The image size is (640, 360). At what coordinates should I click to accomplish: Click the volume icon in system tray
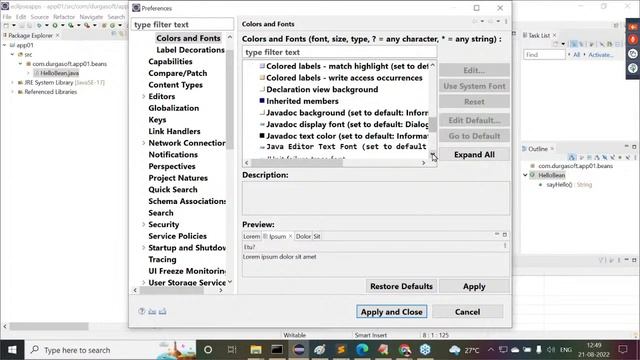pos(551,350)
